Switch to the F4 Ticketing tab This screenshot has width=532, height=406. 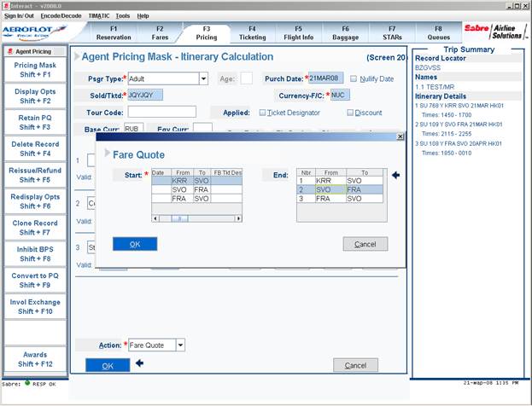coord(252,33)
